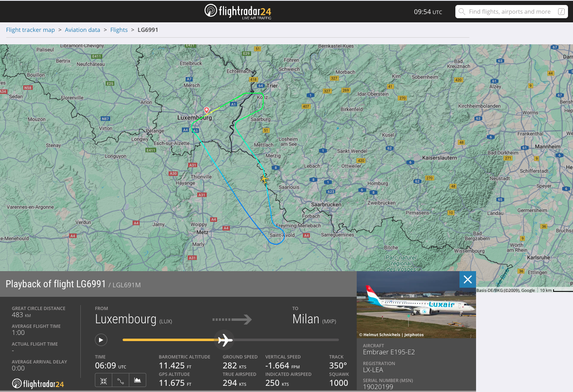The image size is (573, 392).
Task: Click the Kaiserslautern label on the map
Action: (x=440, y=158)
